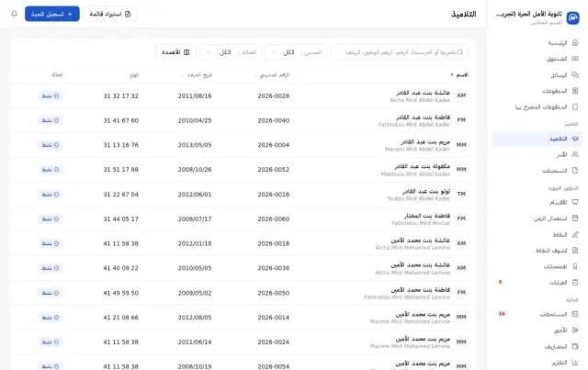
Task: Click the استعمال الزمن timetable calendar icon
Action: point(575,219)
